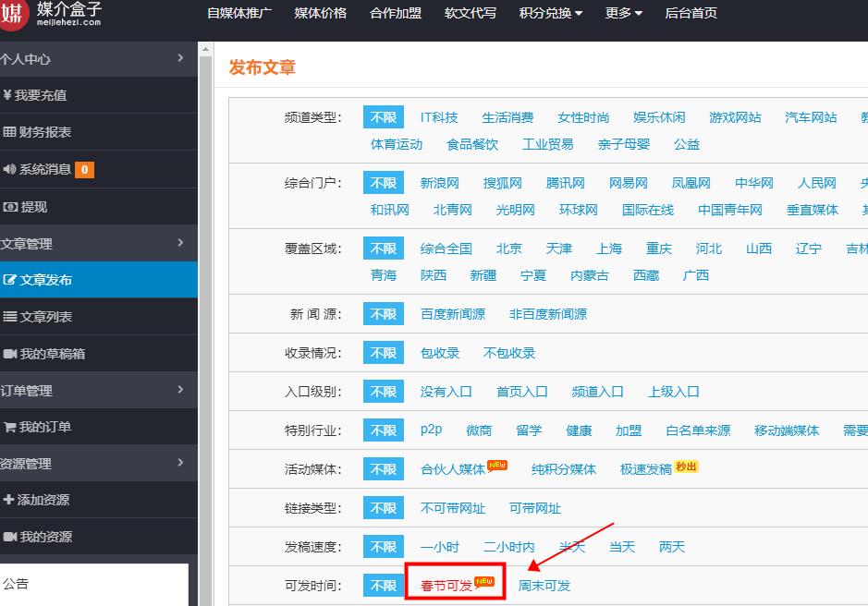
Task: Open the 媒体价格 menu item
Action: click(320, 14)
